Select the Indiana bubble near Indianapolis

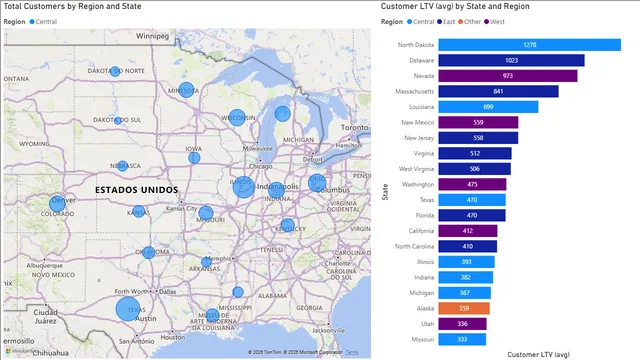pos(276,190)
